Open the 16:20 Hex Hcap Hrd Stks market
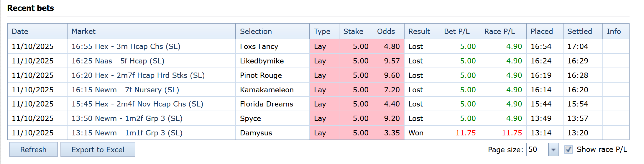Screen dimensions: 644x164 [138, 75]
